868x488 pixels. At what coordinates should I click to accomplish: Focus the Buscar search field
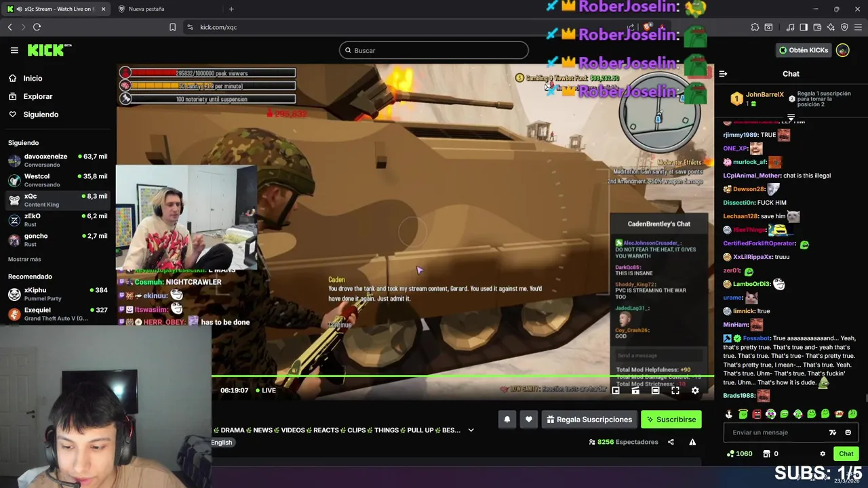coord(434,50)
